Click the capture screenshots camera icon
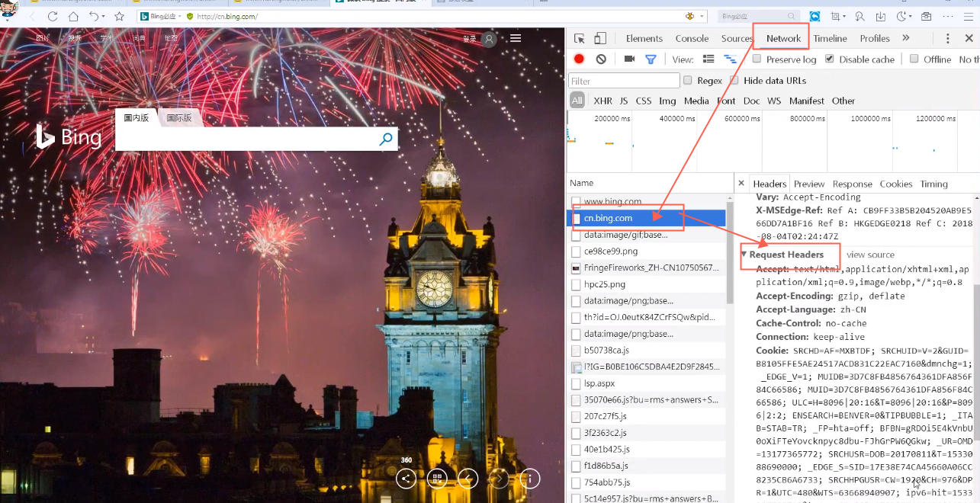980x503 pixels. 629,59
